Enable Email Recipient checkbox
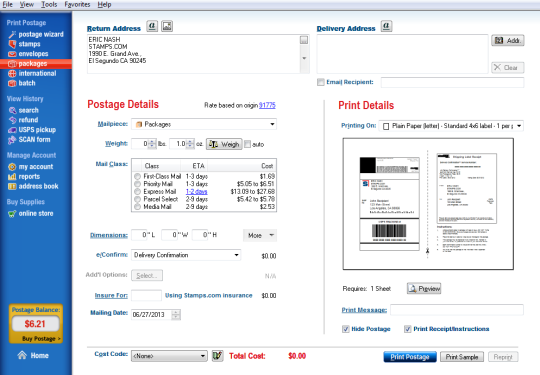The image size is (540, 375). point(321,82)
